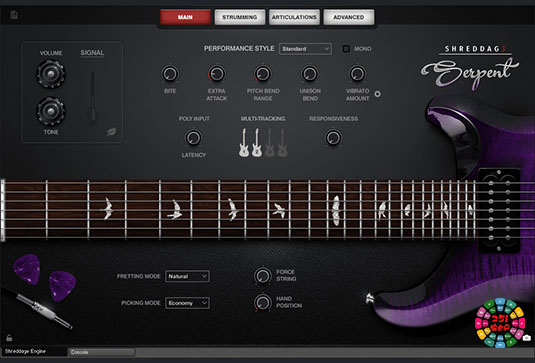Viewport: 535px width, 363px height.
Task: Click the upper purple guitar pick
Action: click(x=27, y=269)
